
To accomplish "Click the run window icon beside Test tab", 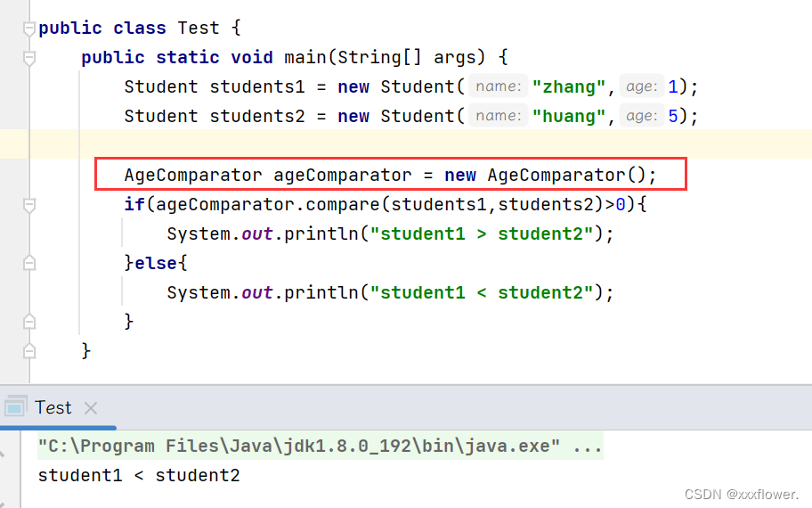I will click(x=15, y=408).
